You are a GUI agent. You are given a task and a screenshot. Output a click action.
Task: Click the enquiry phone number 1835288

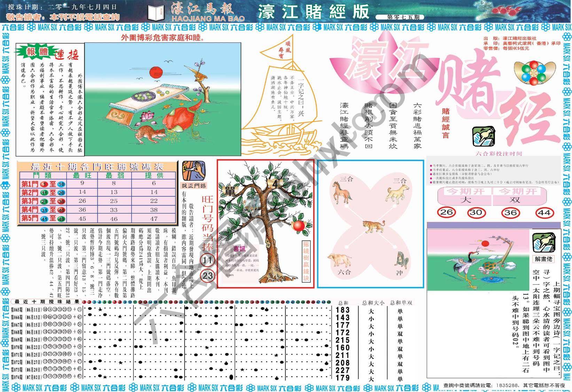coord(506,385)
